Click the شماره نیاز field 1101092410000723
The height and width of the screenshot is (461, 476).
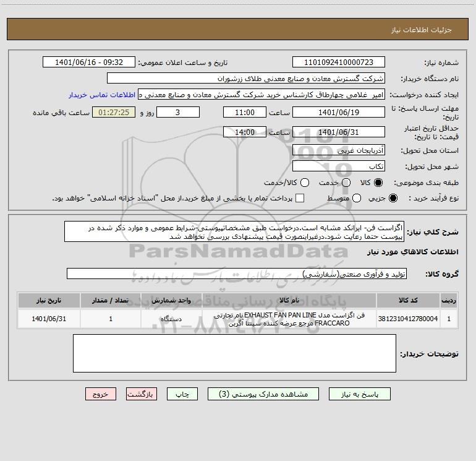pyautogui.click(x=339, y=62)
